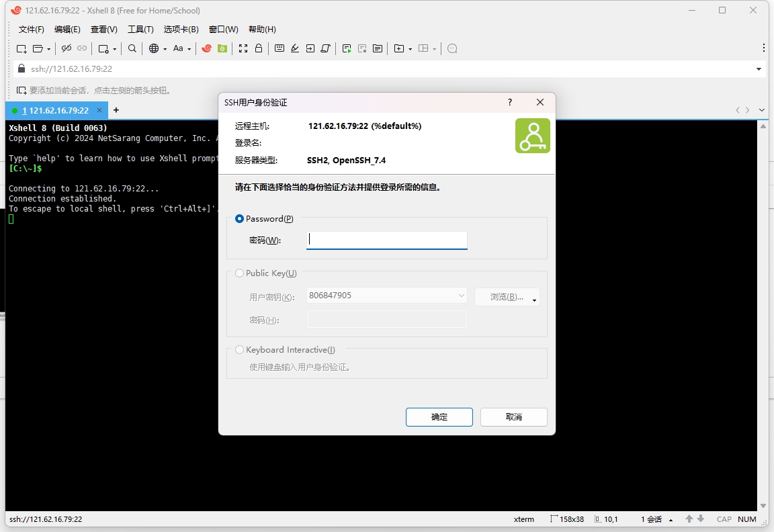Image resolution: width=774 pixels, height=532 pixels.
Task: Open the 工具(T) menu
Action: (140, 29)
